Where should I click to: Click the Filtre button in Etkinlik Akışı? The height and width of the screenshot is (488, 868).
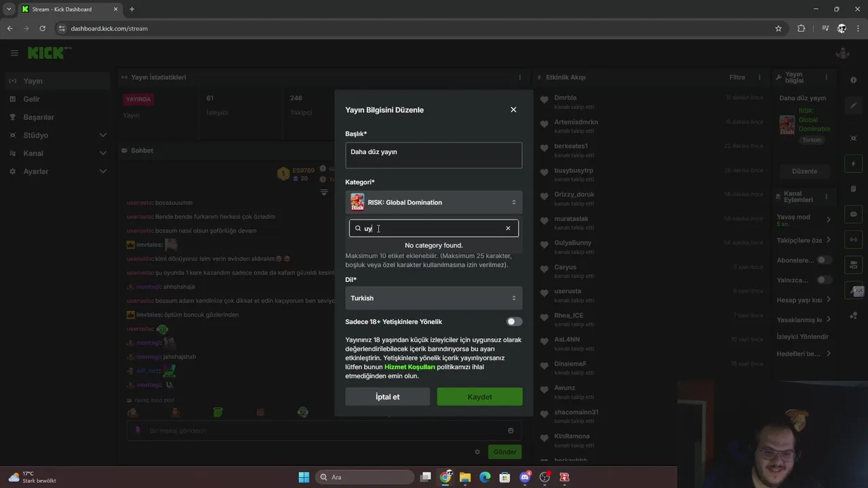tap(737, 77)
